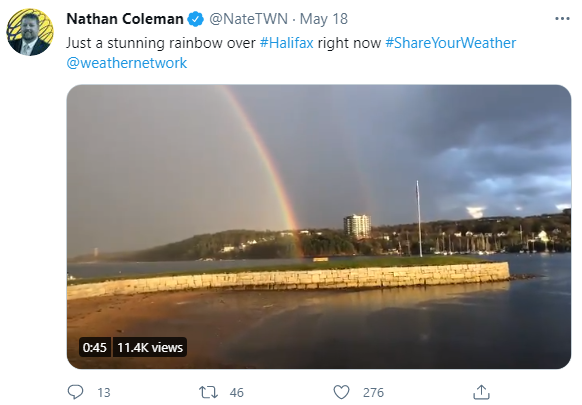Click the blue verified badge

[195, 19]
